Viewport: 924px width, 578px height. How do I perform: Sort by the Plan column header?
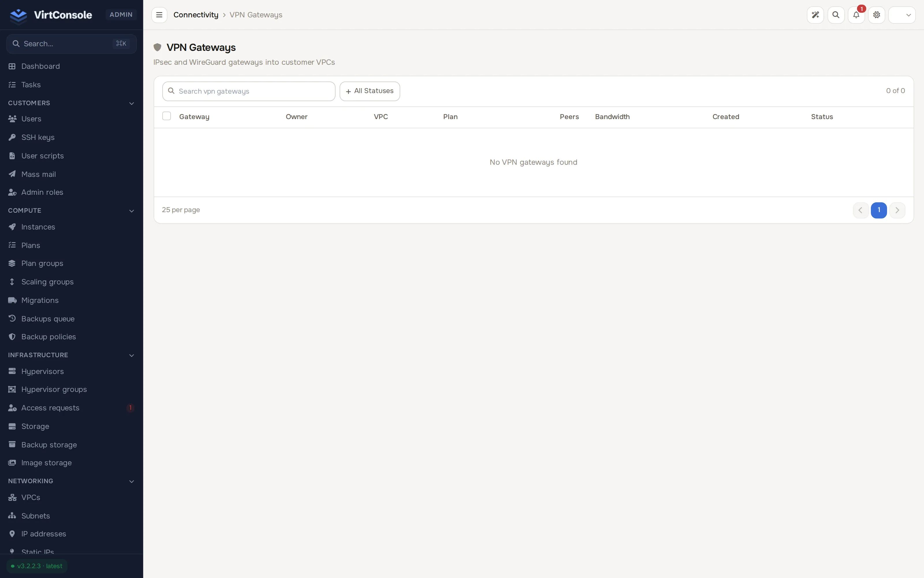(450, 116)
